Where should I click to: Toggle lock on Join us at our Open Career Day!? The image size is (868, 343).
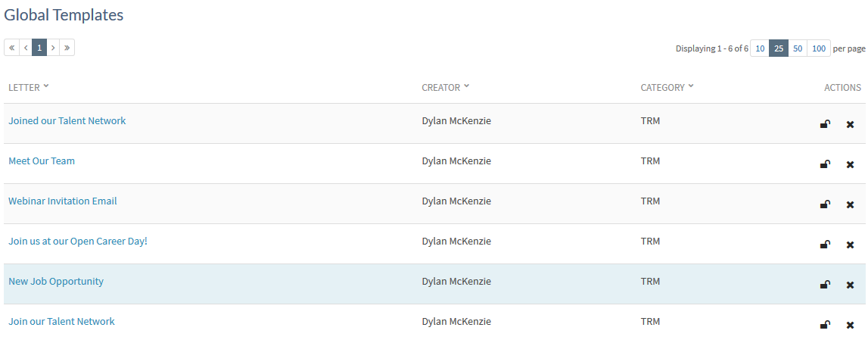[825, 245]
